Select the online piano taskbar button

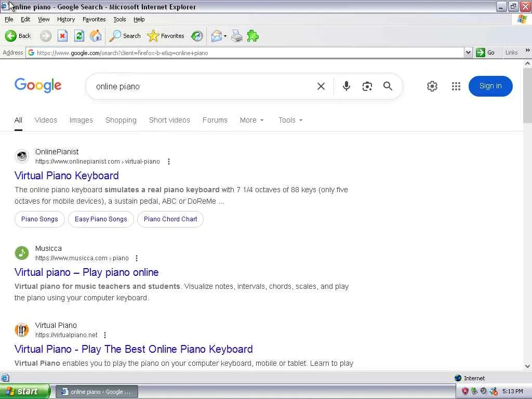[97, 392]
